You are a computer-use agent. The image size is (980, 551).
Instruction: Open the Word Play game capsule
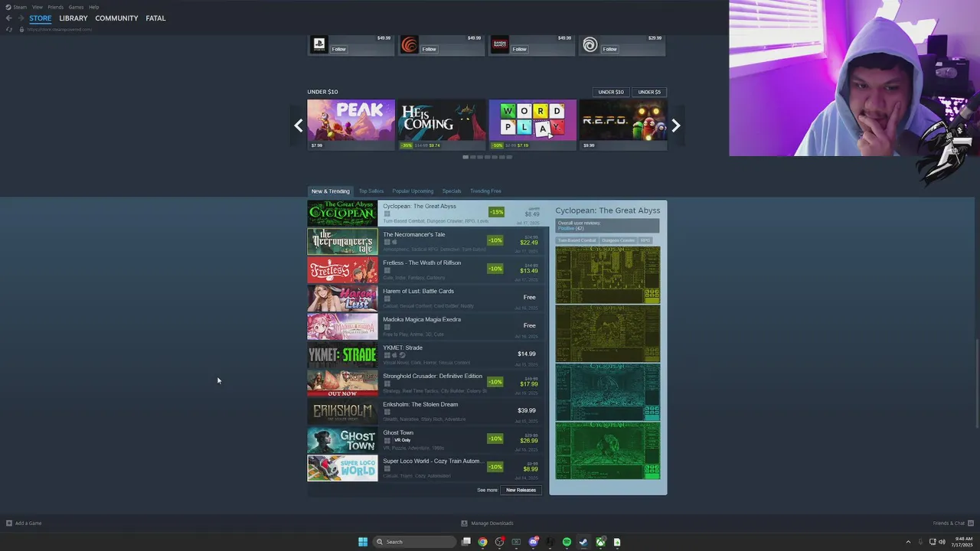[x=533, y=125]
